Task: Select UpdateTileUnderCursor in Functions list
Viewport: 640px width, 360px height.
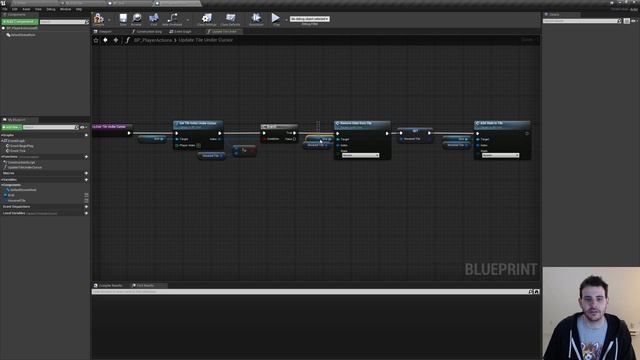Action: tap(23, 167)
